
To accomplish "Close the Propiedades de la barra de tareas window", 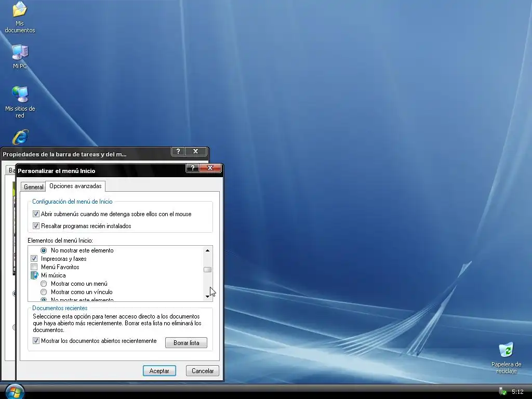I will tap(196, 151).
